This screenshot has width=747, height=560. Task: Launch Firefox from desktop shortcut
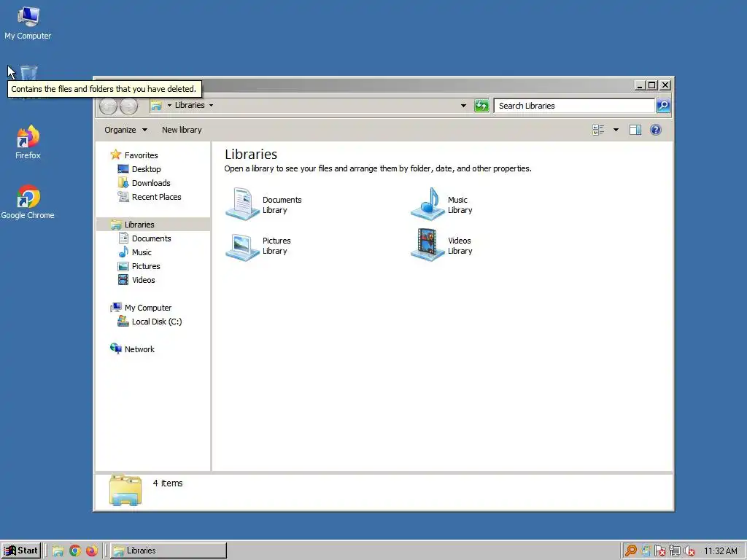click(28, 142)
